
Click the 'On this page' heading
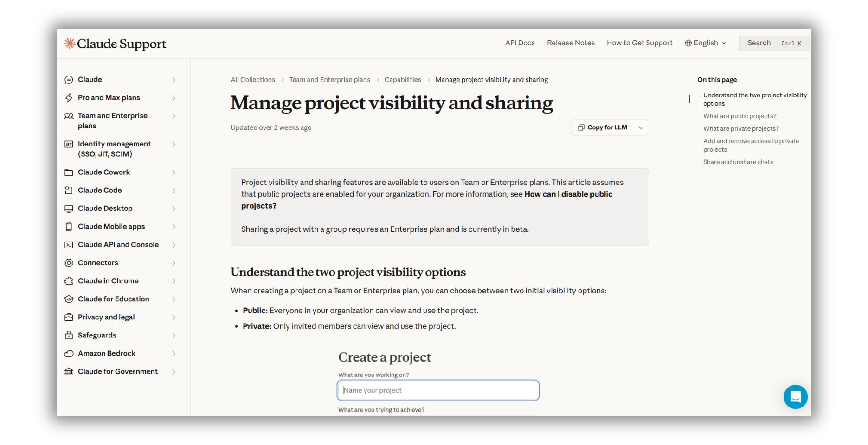point(717,80)
